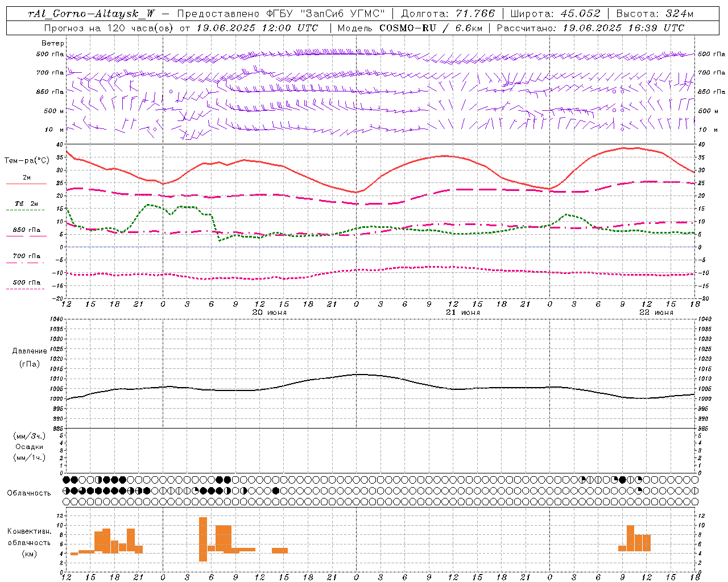This screenshot has width=728, height=582.
Task: Select the Долгота: 71.766 value
Action: [448, 14]
